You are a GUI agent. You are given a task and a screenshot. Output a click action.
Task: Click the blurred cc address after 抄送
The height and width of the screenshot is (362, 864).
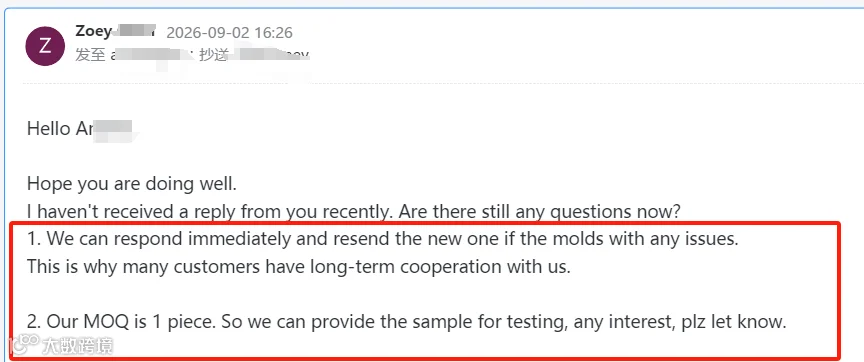pos(271,55)
